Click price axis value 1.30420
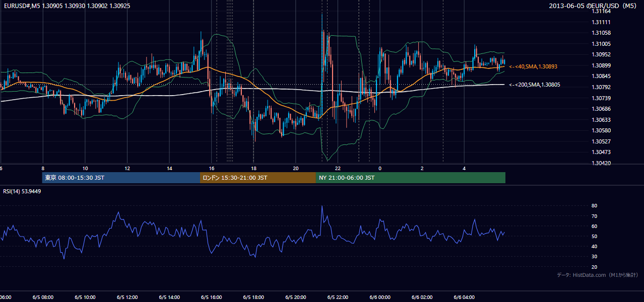 [602, 163]
